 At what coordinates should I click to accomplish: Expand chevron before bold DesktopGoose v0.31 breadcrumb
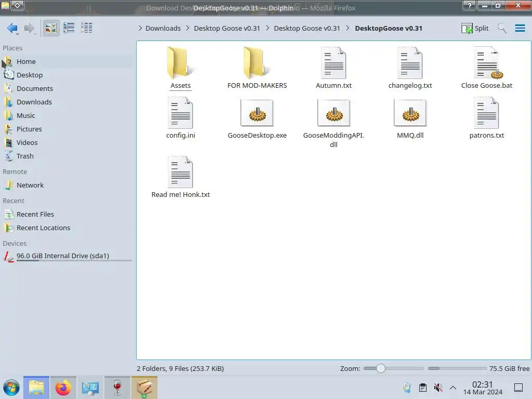pos(348,28)
